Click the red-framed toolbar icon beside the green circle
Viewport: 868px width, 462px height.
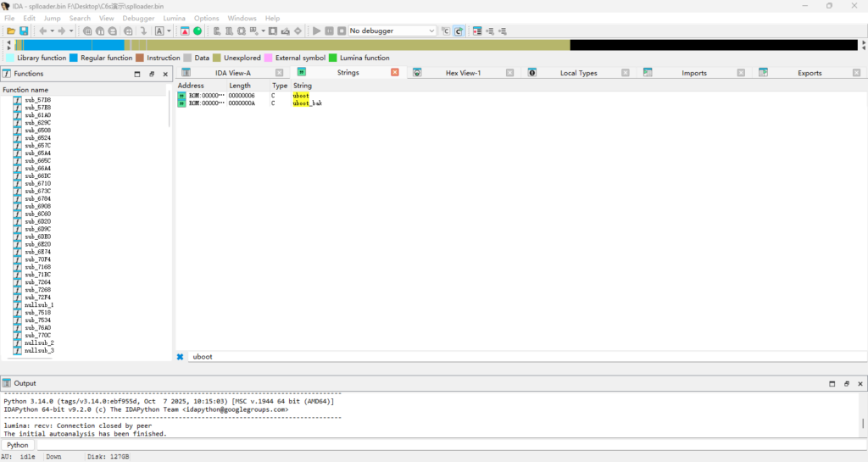185,31
